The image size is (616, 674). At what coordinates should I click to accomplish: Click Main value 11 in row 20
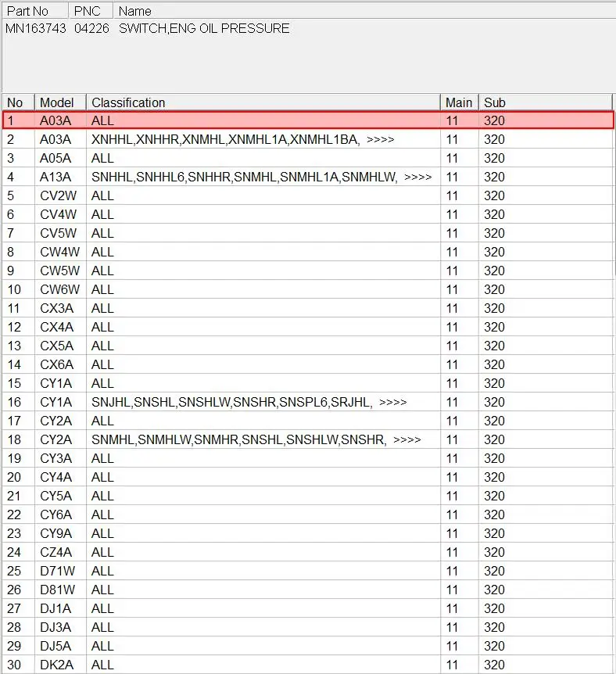pos(452,477)
